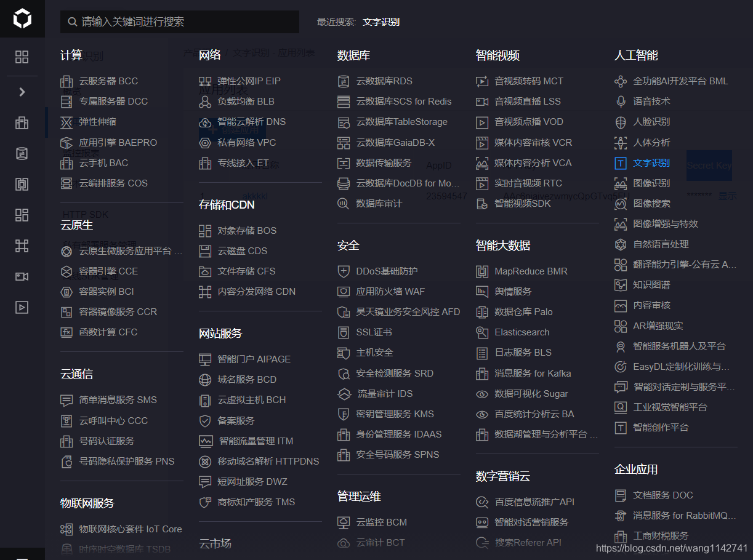Click the 简单消息服务 SMS icon
Viewport: 753px width, 560px height.
pyautogui.click(x=67, y=400)
